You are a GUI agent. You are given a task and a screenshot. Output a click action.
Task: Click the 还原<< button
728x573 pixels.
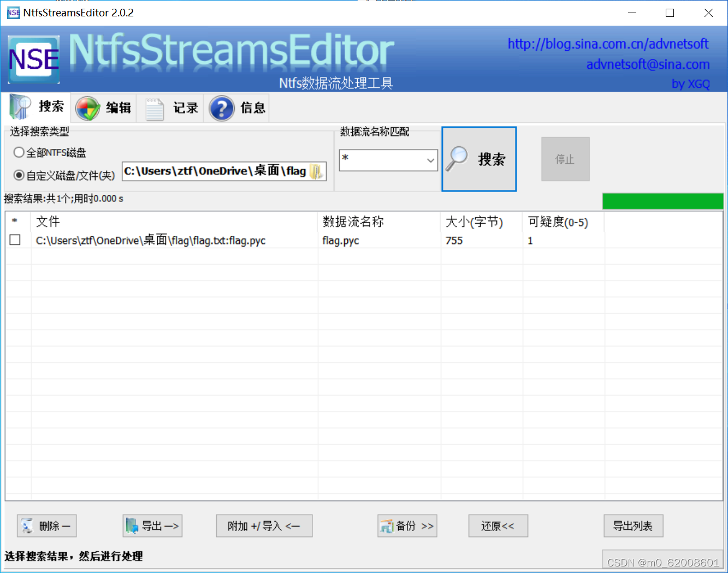[498, 526]
